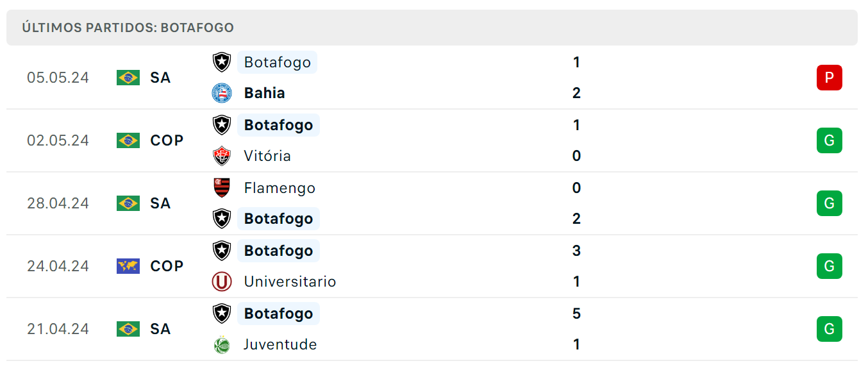The height and width of the screenshot is (370, 868).
Task: Open the Juventude team link
Action: point(280,344)
